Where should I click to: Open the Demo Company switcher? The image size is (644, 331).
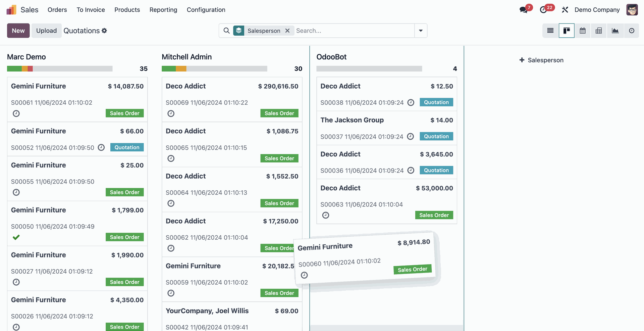(x=597, y=10)
